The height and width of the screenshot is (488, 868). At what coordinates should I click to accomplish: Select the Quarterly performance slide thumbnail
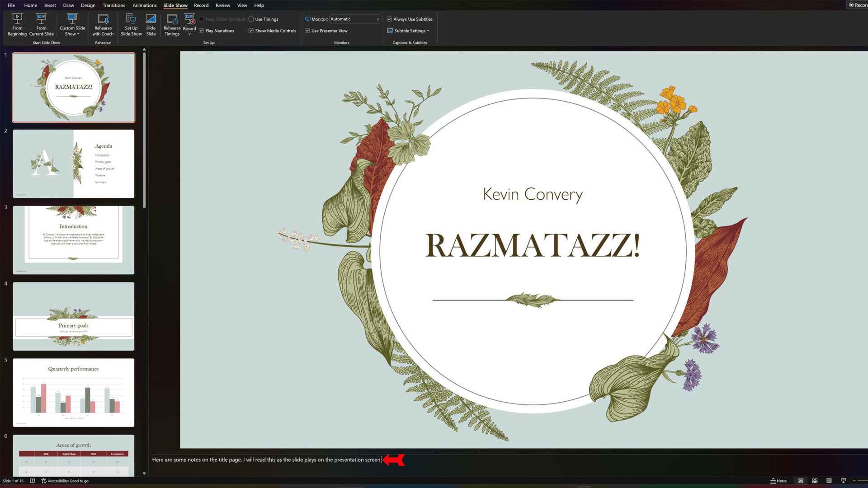[x=73, y=392]
